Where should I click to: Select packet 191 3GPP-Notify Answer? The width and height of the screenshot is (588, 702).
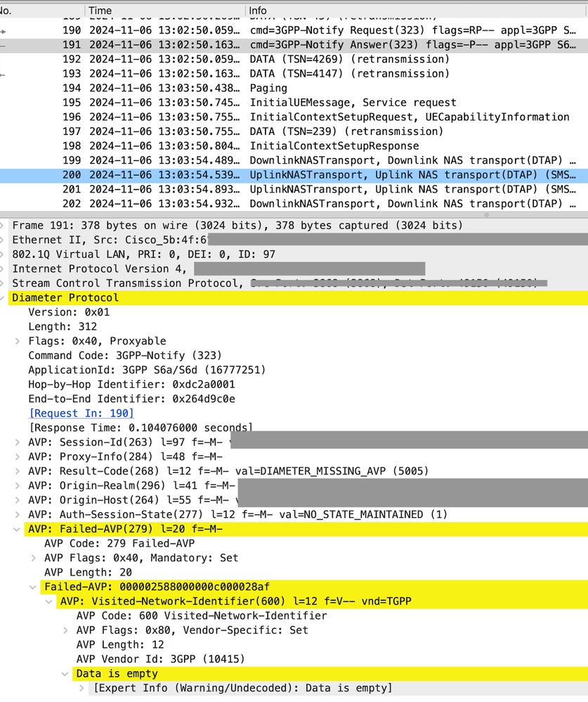tap(294, 45)
